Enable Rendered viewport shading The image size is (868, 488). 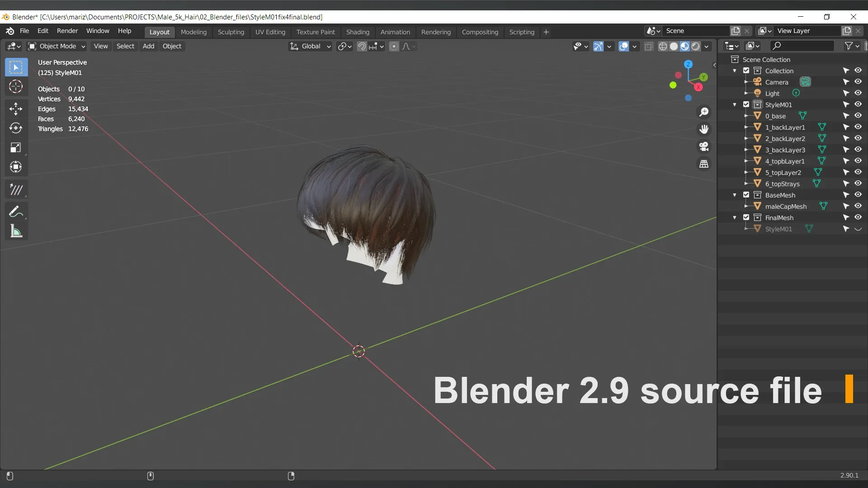[x=695, y=46]
